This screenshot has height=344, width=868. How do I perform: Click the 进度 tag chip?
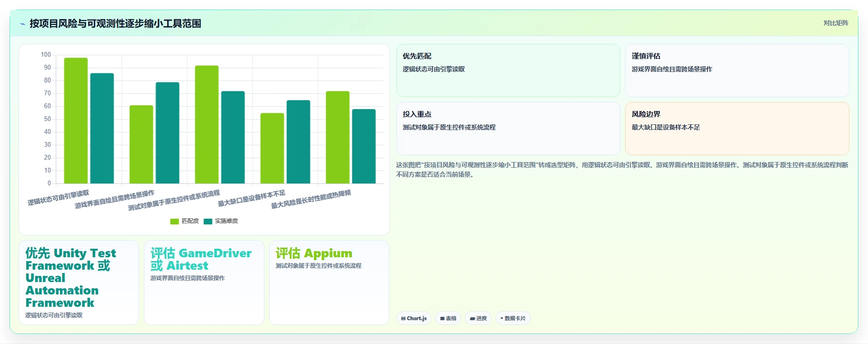(x=478, y=318)
